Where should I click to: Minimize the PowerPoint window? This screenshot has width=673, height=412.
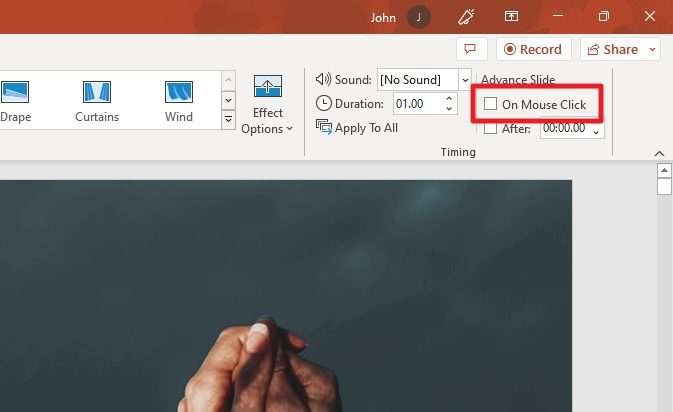tap(558, 16)
